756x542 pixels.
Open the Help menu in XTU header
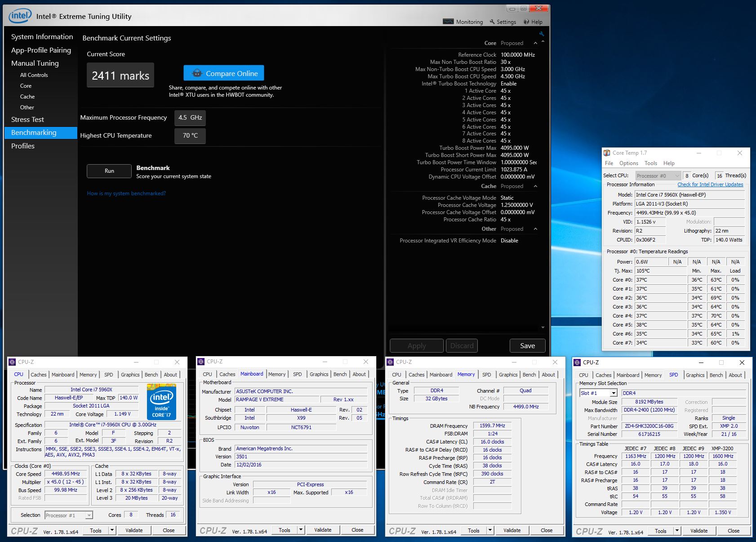pyautogui.click(x=533, y=22)
